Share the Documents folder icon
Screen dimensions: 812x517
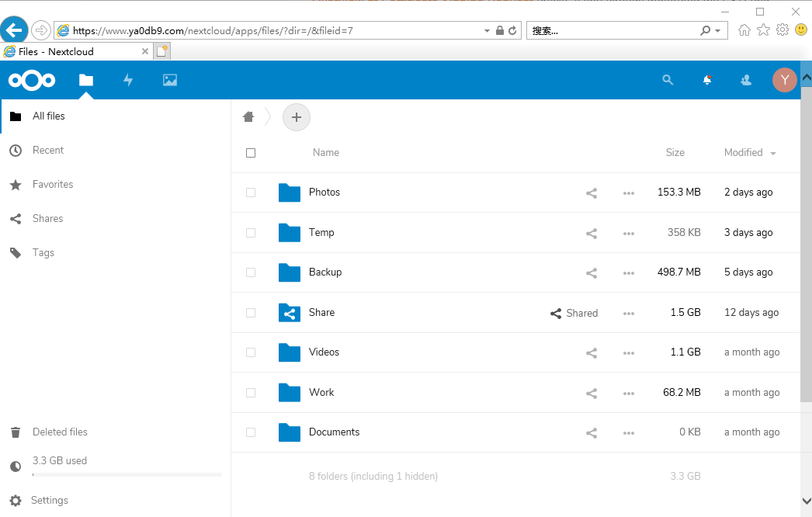pos(592,433)
